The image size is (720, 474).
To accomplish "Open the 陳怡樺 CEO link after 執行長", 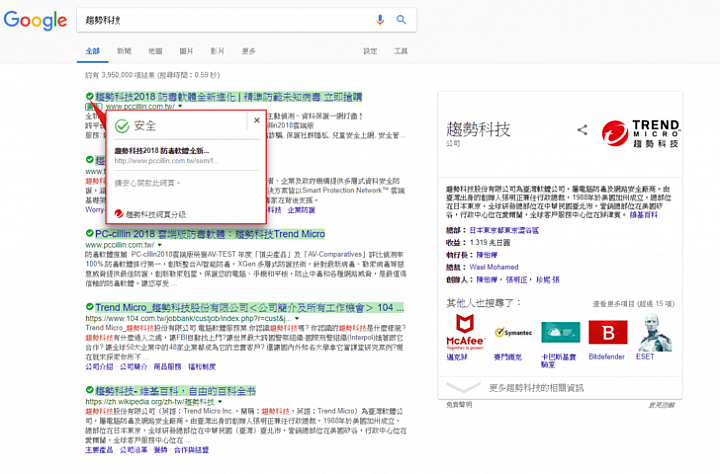I will click(486, 254).
